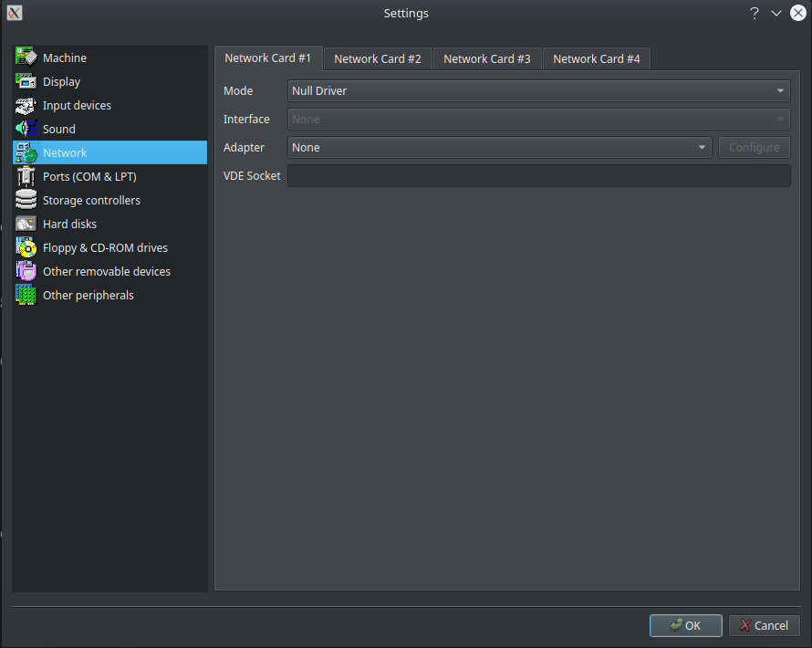Click the Sound speaker icon
Viewport: 812px width, 648px height.
26,129
